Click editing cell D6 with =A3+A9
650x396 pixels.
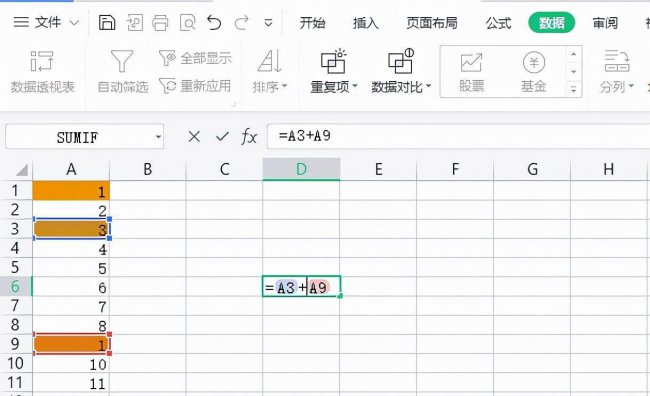(301, 287)
